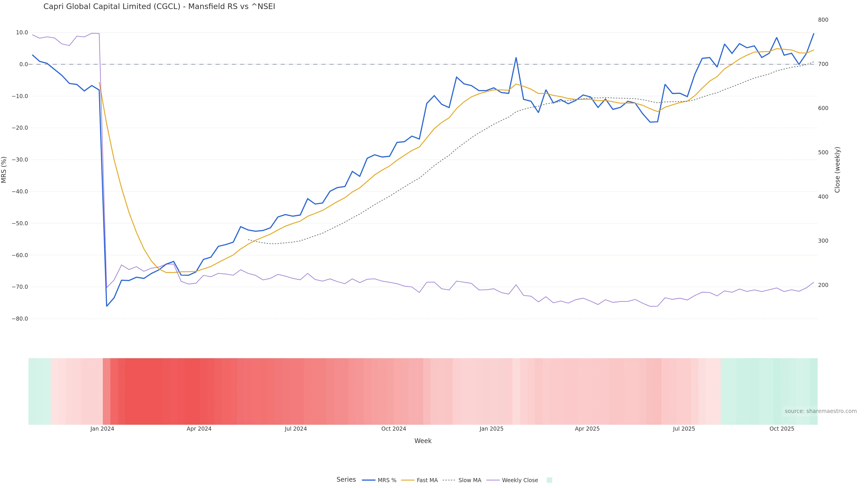Click the Capri Global Capital chart title
The width and height of the screenshot is (868, 488).
[x=159, y=7]
